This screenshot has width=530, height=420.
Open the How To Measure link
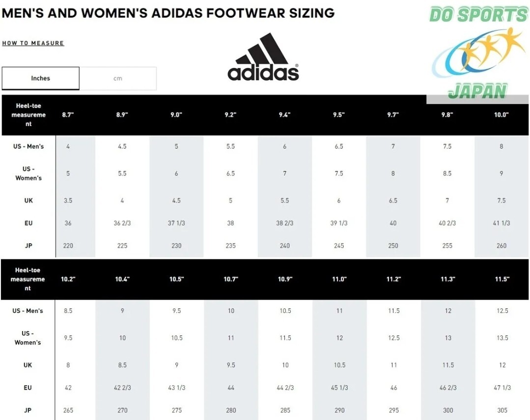click(x=33, y=43)
